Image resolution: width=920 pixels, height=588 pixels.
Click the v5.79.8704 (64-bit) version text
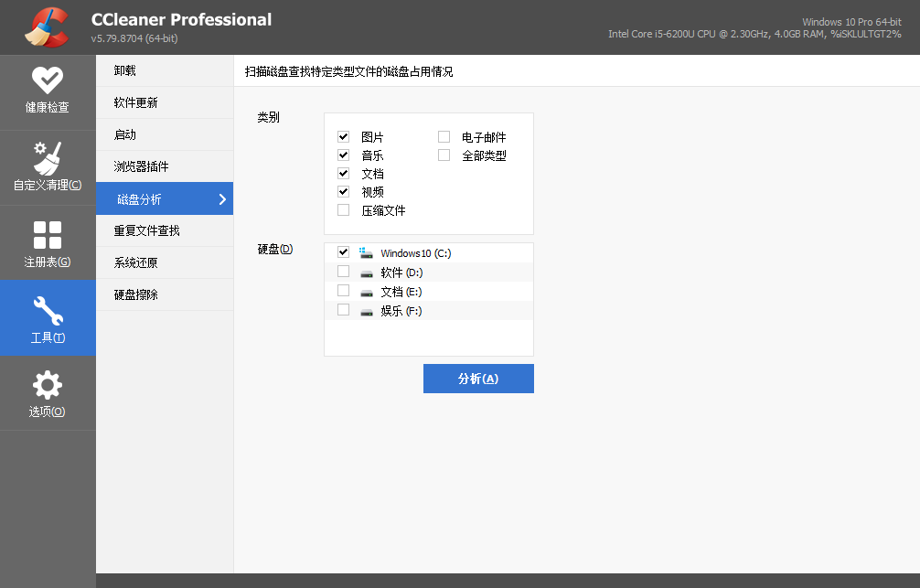coord(134,38)
